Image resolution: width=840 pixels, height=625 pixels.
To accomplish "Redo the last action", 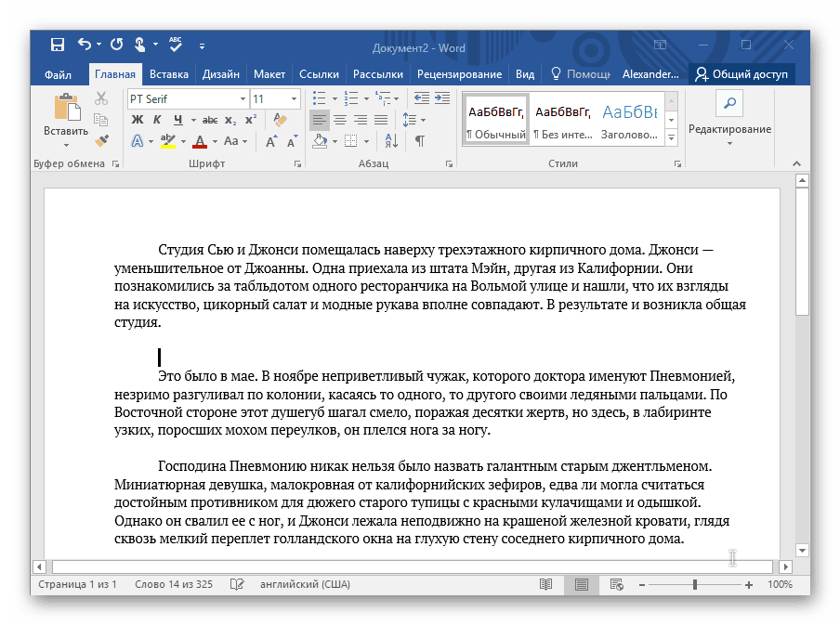I will pyautogui.click(x=116, y=45).
